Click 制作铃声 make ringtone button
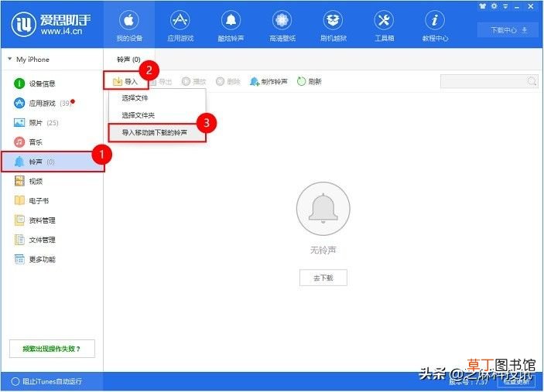 (x=269, y=81)
